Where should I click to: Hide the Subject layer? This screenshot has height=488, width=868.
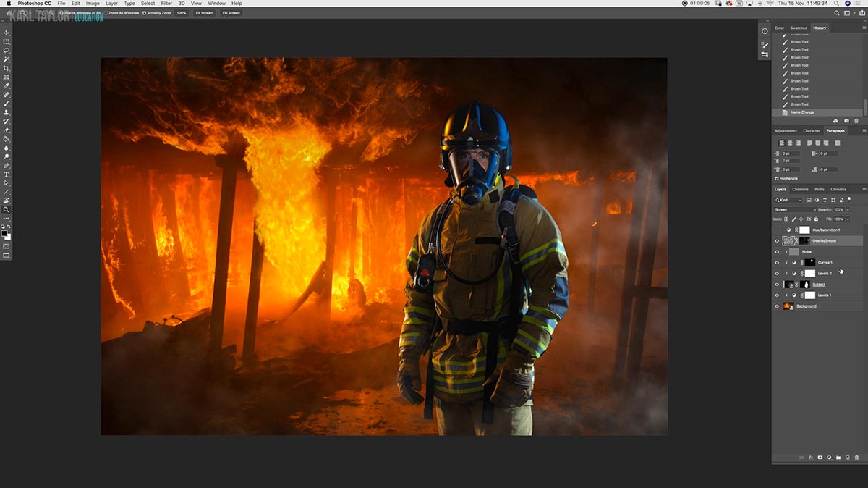[777, 284]
